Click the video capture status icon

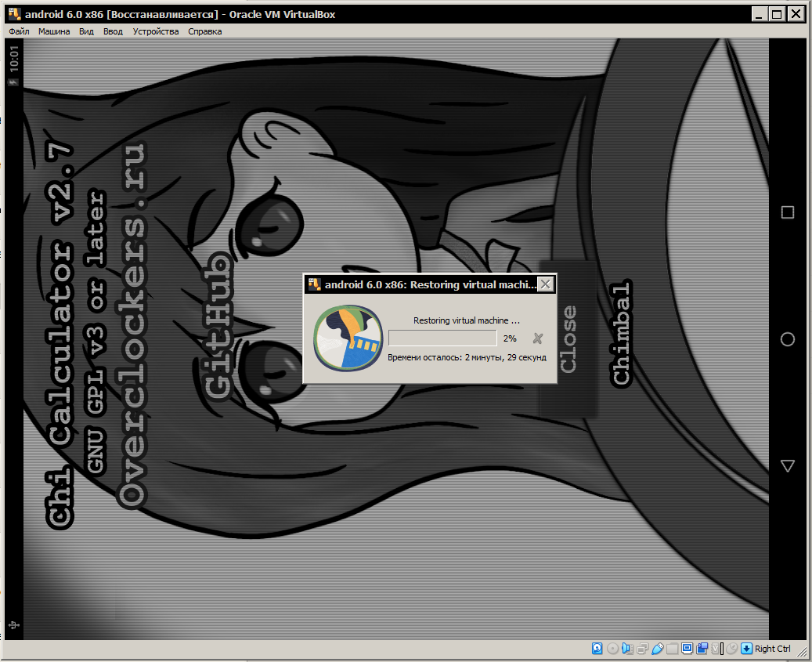pos(702,649)
